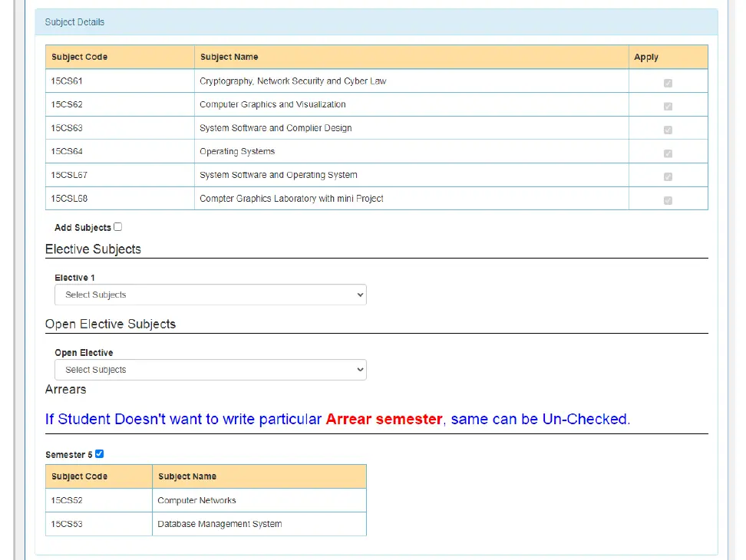Toggle Apply checkbox for 15CS64 Operating Systems
The height and width of the screenshot is (560, 746).
click(668, 153)
